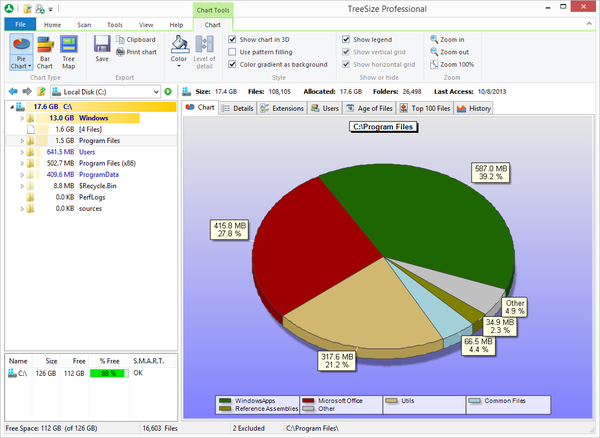Open the Users results tab
Viewport: 600px width, 438px height.
click(325, 108)
